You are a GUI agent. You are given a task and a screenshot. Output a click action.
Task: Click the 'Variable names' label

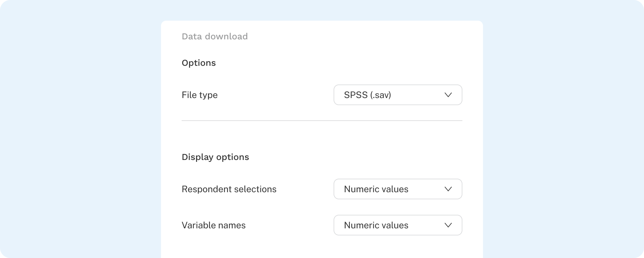click(213, 225)
